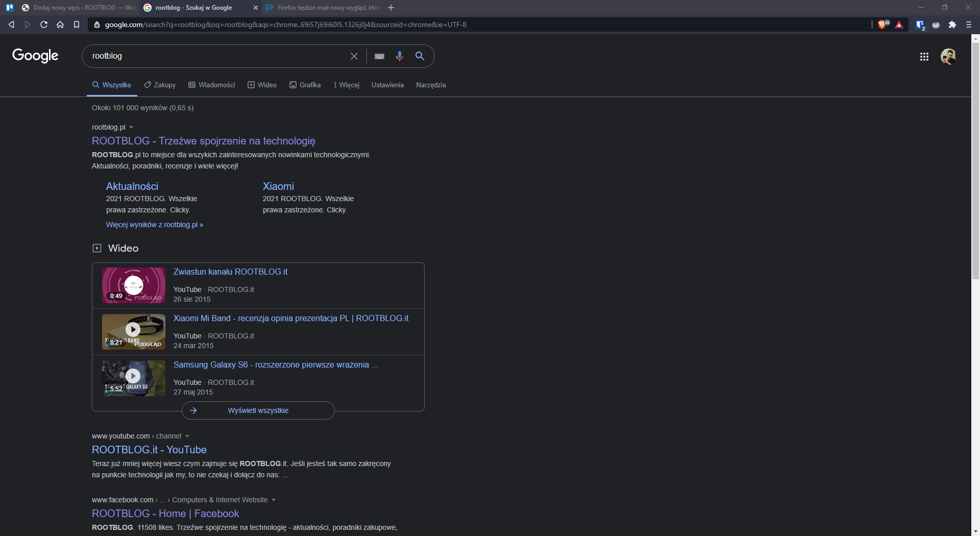This screenshot has width=980, height=536.
Task: Click inside the rootblog search field
Action: [x=214, y=56]
